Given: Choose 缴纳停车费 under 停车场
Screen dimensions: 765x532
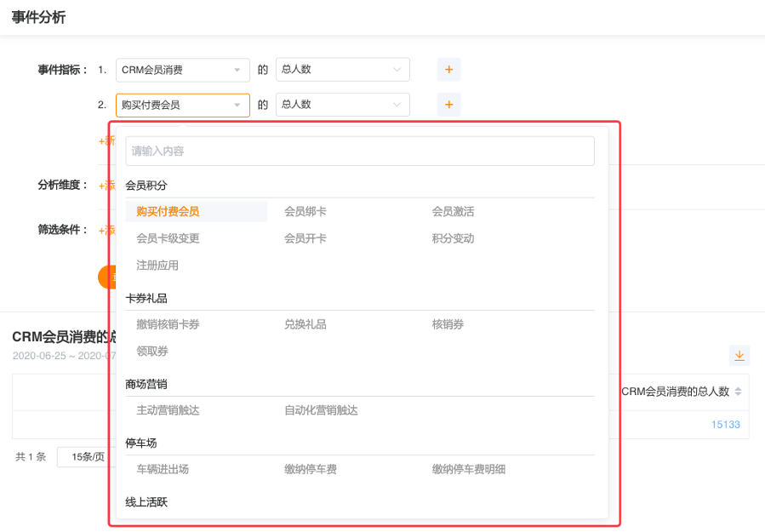Looking at the screenshot, I should 311,469.
